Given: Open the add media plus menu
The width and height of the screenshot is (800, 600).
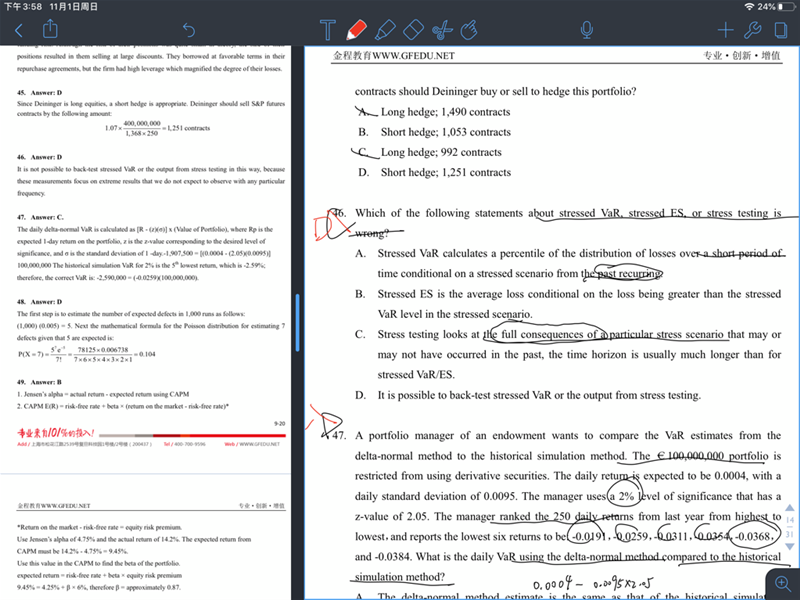Looking at the screenshot, I should pyautogui.click(x=726, y=30).
